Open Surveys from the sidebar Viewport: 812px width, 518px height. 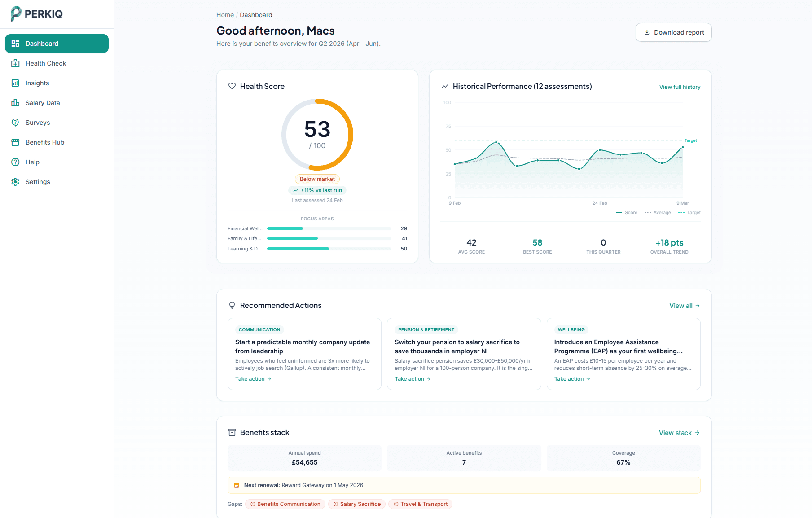[37, 122]
